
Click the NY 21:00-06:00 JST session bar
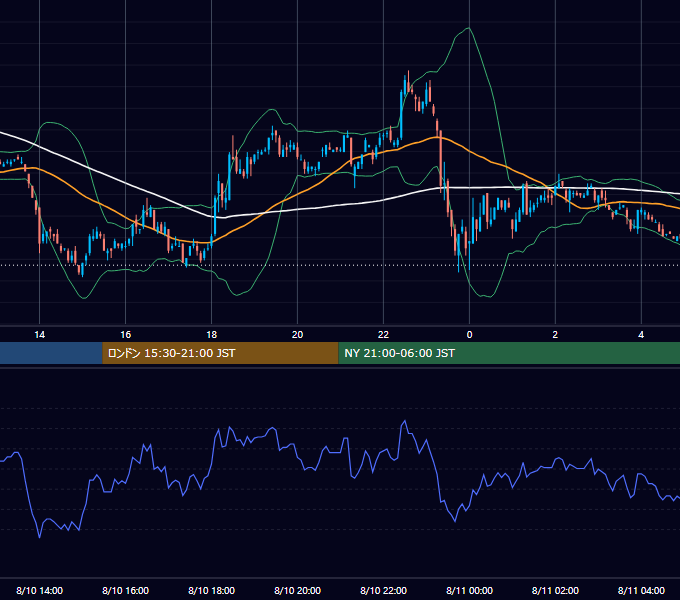[509, 353]
